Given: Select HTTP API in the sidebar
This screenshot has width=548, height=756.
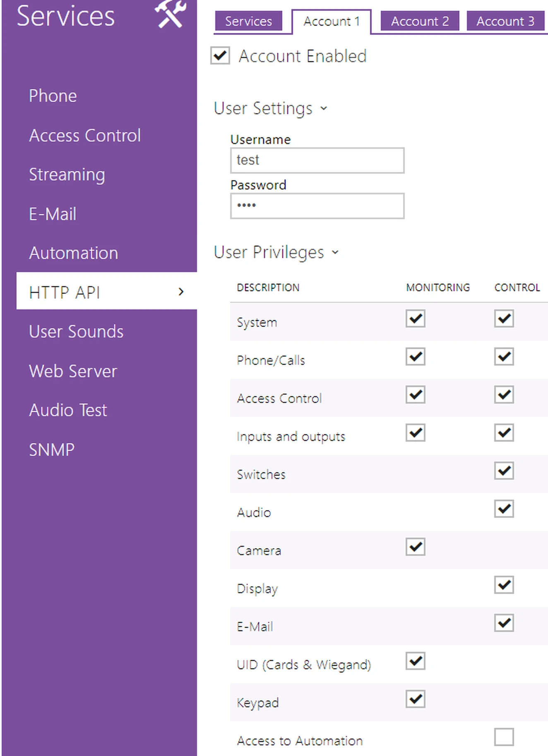Looking at the screenshot, I should click(106, 291).
